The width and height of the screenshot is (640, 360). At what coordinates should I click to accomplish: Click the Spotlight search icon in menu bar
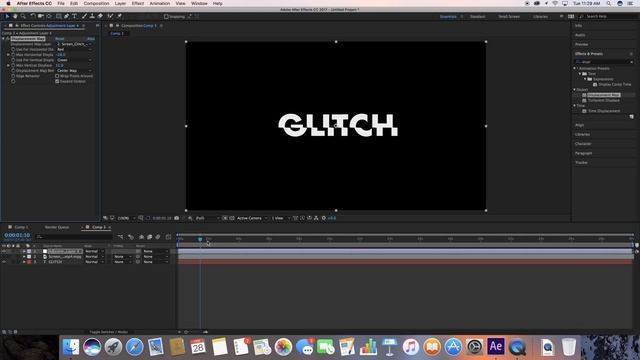(x=609, y=3)
